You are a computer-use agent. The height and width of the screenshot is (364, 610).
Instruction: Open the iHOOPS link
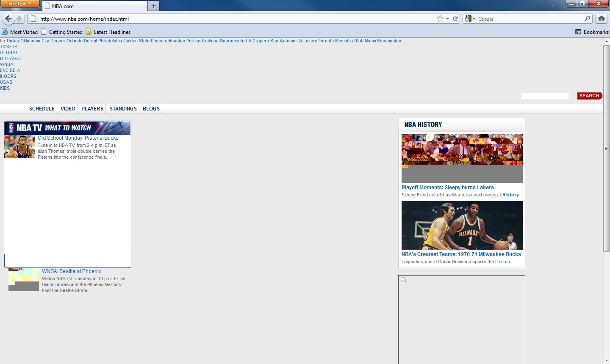coord(8,77)
